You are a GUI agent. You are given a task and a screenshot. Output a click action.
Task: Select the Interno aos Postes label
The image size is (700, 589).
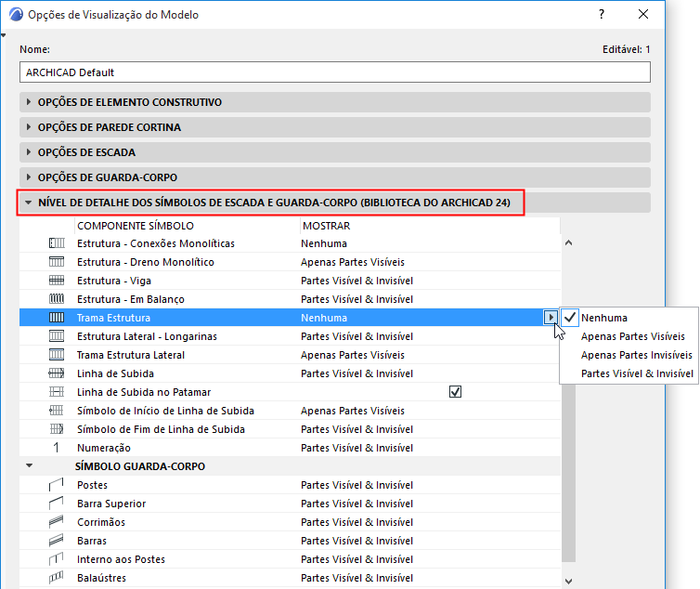tap(121, 559)
